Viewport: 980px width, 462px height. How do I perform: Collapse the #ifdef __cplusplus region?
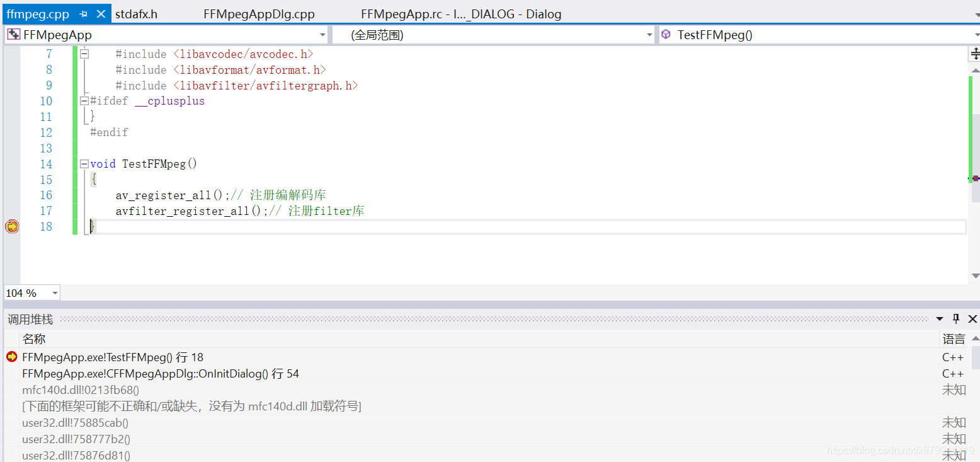coord(84,101)
